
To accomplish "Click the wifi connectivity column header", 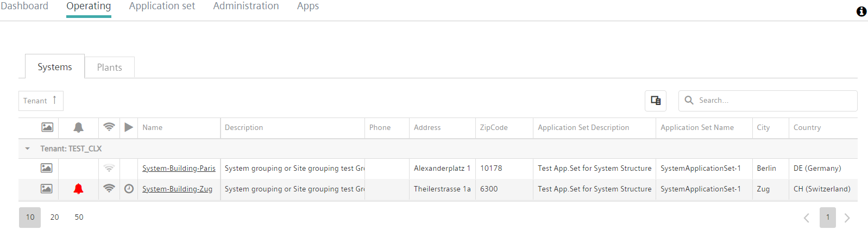I will [x=109, y=127].
